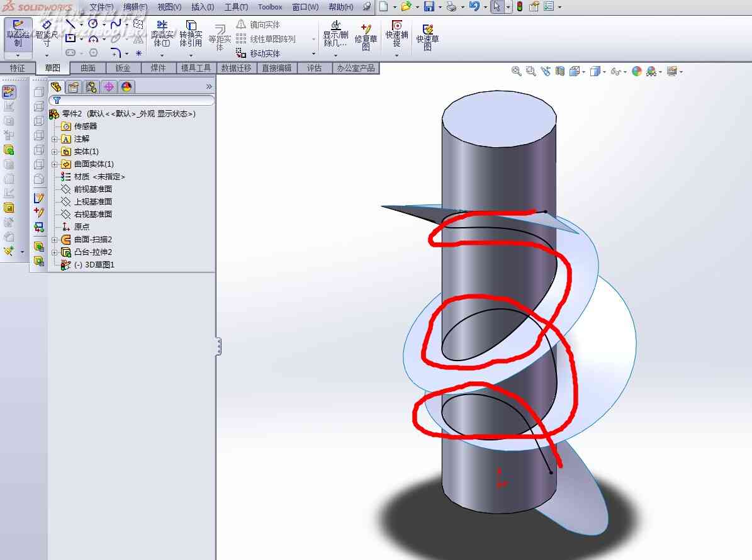Click the Trim Entities (剪裁实体) icon

pyautogui.click(x=162, y=33)
